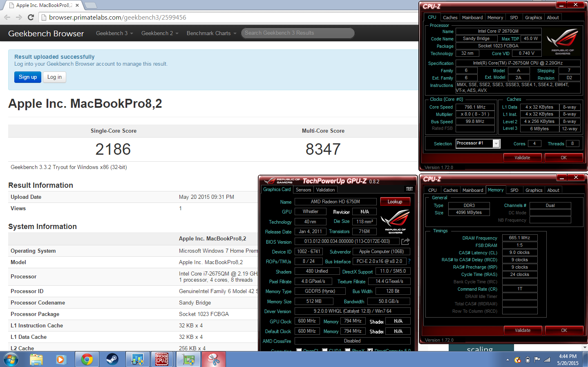Open the Windows Start menu orb
Image resolution: width=588 pixels, height=367 pixels.
[11, 360]
